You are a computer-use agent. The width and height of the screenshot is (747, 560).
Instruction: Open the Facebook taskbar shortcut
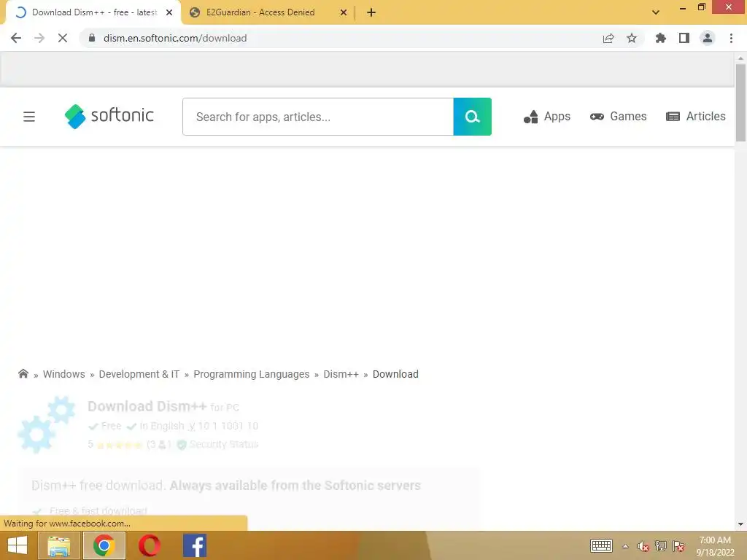click(195, 545)
